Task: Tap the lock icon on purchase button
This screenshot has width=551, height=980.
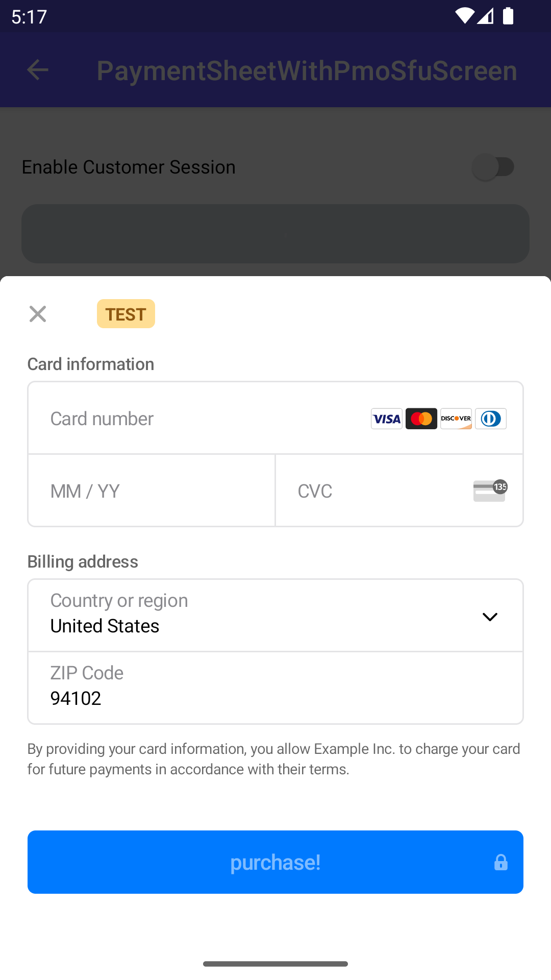Action: click(501, 862)
